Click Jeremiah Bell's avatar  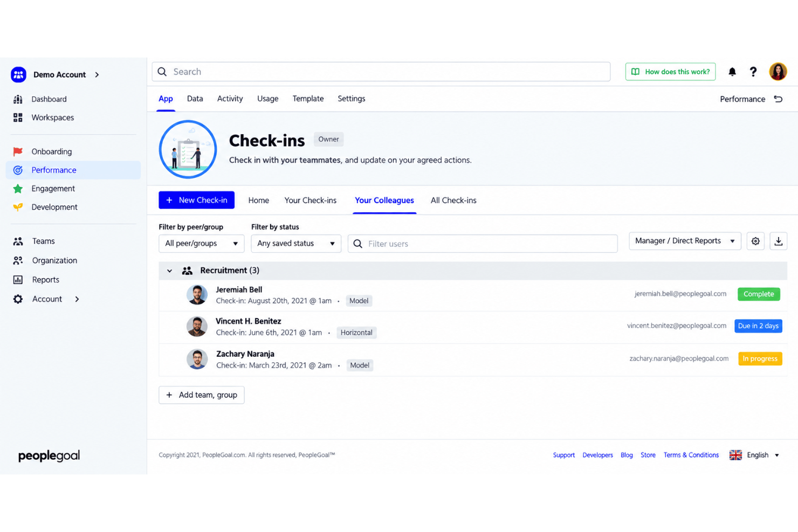coord(197,295)
